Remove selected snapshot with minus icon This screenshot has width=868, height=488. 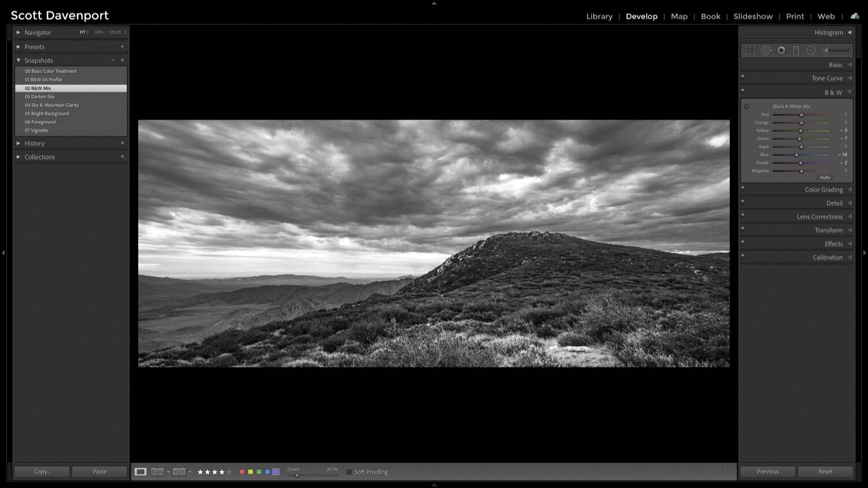[113, 60]
